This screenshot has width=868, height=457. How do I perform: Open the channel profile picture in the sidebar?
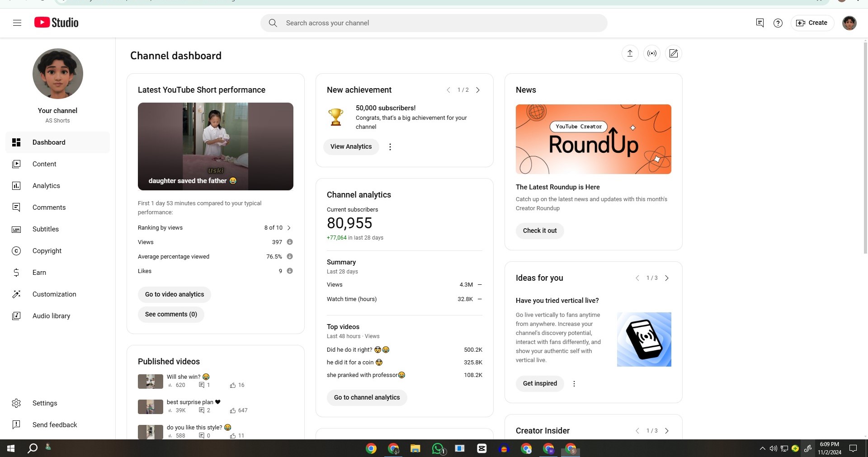tap(58, 74)
